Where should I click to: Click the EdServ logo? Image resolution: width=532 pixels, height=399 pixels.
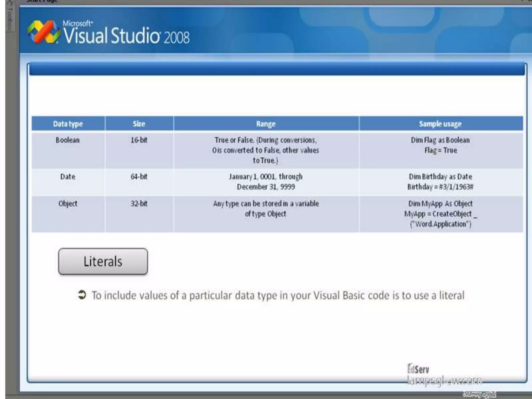418,369
